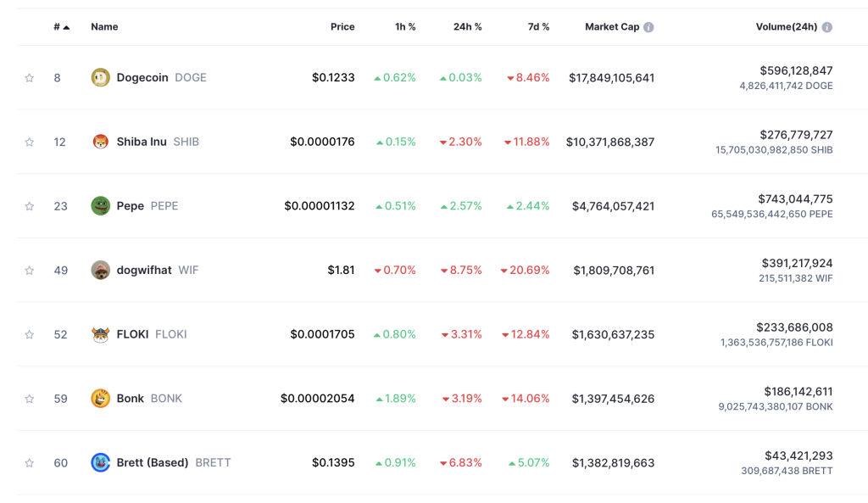Click Pepe 24h change 2.57%
This screenshot has height=503, width=868.
(x=461, y=206)
